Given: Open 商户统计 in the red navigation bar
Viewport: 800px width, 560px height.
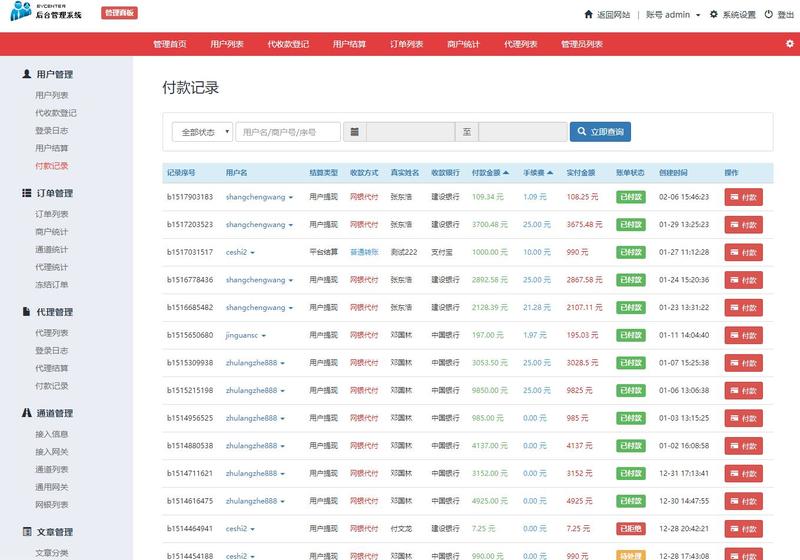Looking at the screenshot, I should (x=463, y=45).
